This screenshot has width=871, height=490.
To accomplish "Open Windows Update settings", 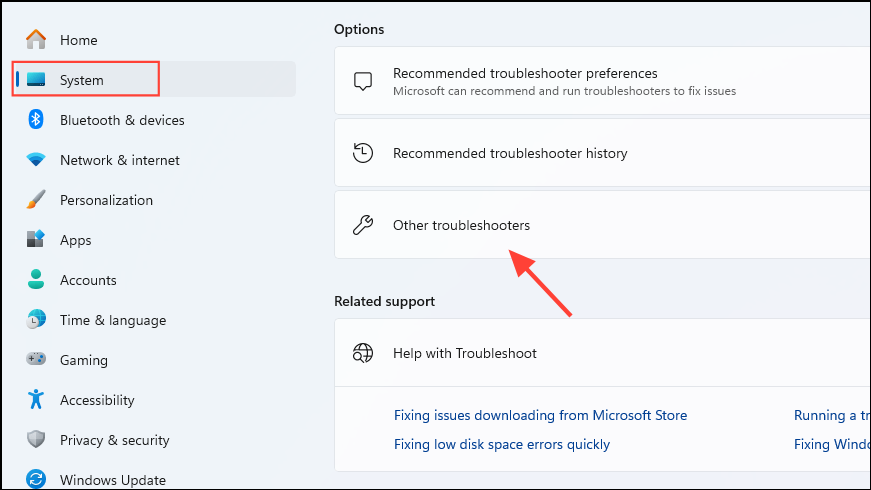I will [154, 479].
